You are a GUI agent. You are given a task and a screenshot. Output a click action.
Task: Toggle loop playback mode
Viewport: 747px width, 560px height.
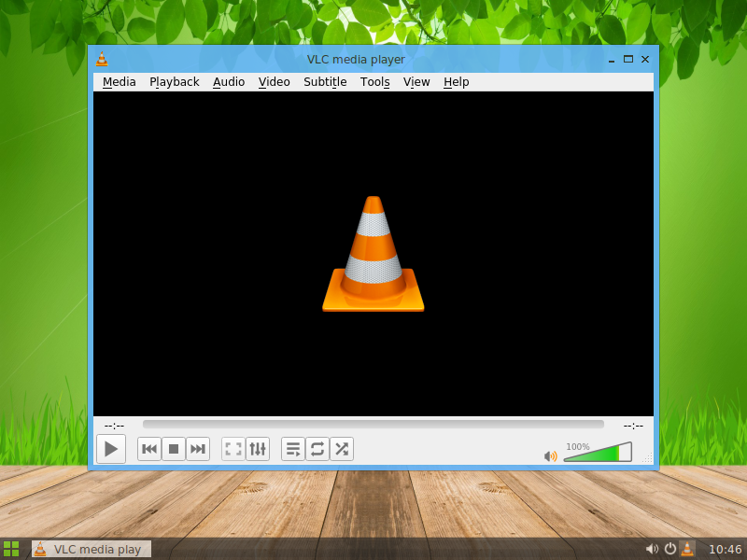[x=317, y=449]
